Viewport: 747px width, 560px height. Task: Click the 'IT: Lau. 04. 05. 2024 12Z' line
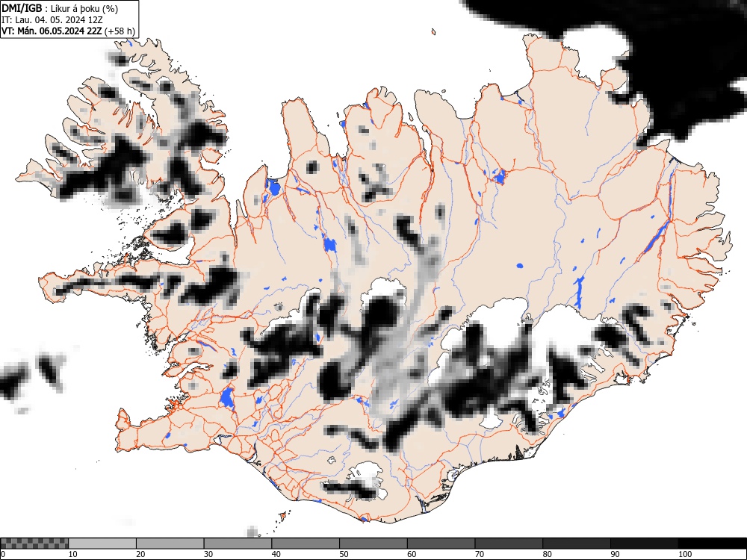(52, 20)
